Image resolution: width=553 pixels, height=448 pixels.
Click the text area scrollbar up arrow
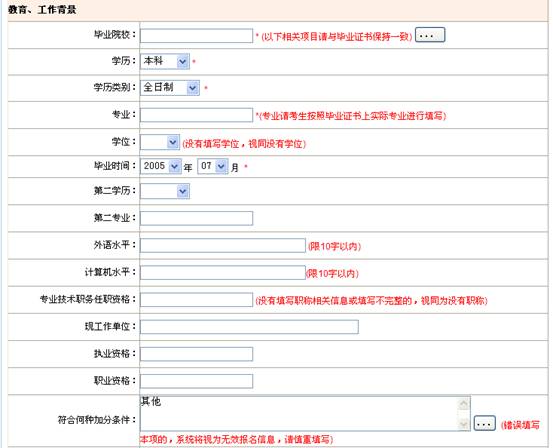tap(463, 404)
